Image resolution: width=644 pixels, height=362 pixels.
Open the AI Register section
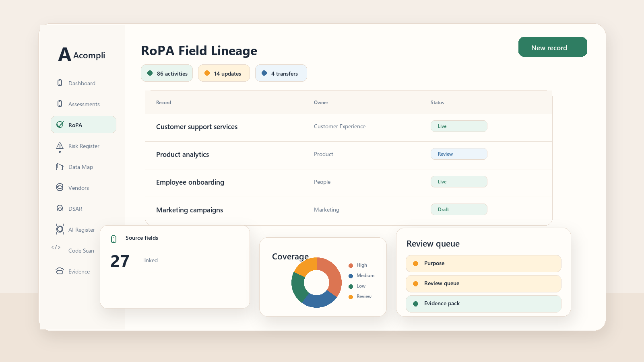click(x=82, y=230)
